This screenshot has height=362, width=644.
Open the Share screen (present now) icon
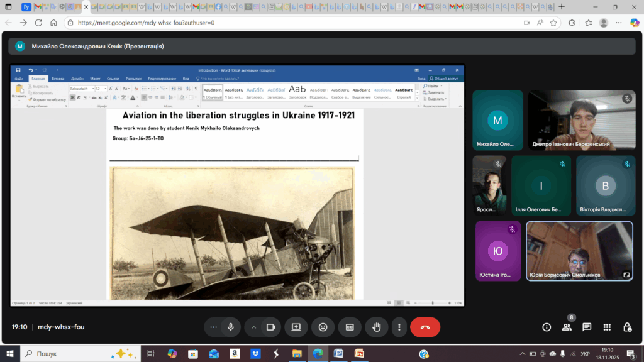click(296, 327)
